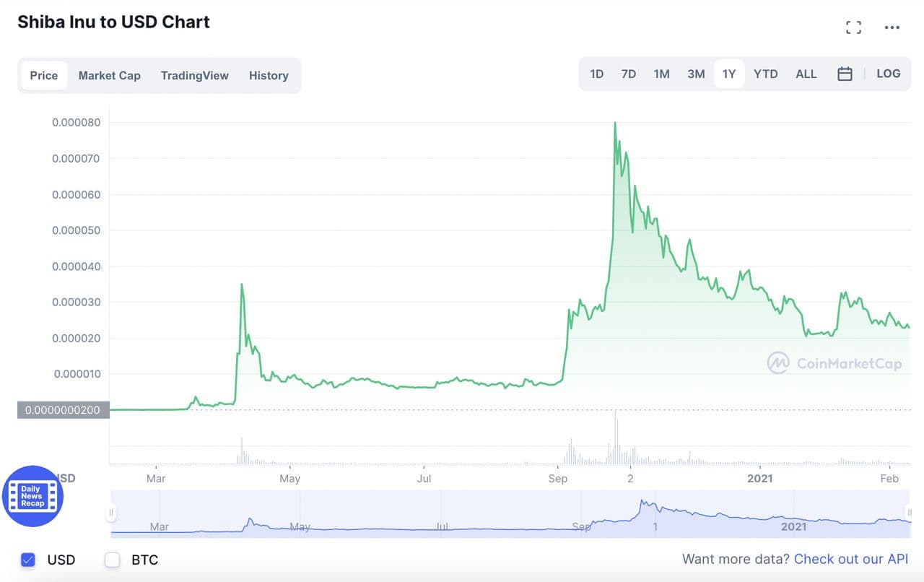The height and width of the screenshot is (582, 924).
Task: Open the TradingView tab
Action: click(x=194, y=75)
